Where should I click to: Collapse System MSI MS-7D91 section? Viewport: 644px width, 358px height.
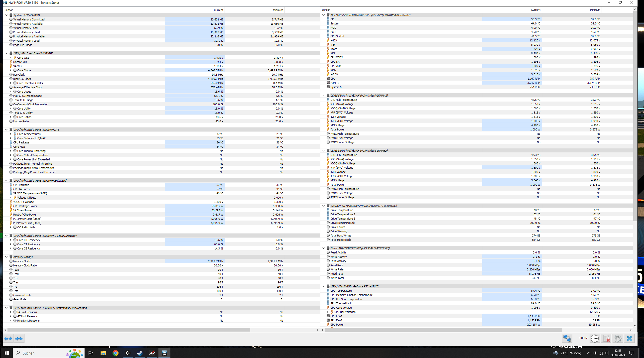(x=6, y=15)
